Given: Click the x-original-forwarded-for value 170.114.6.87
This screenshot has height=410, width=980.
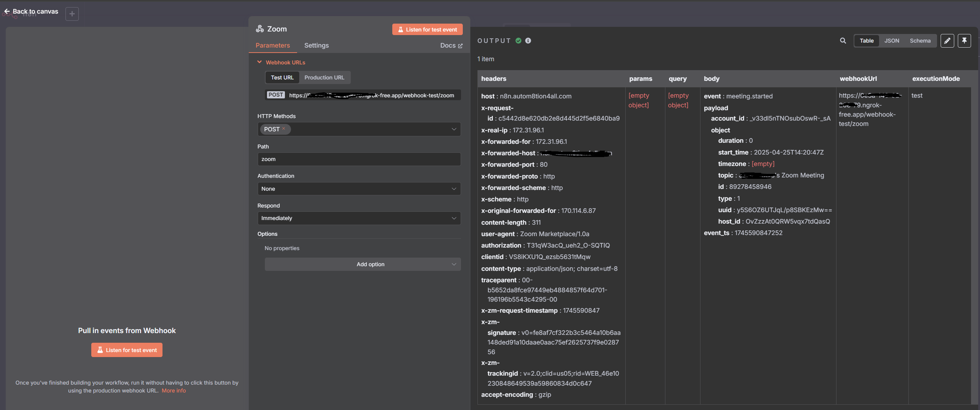Looking at the screenshot, I should tap(578, 211).
